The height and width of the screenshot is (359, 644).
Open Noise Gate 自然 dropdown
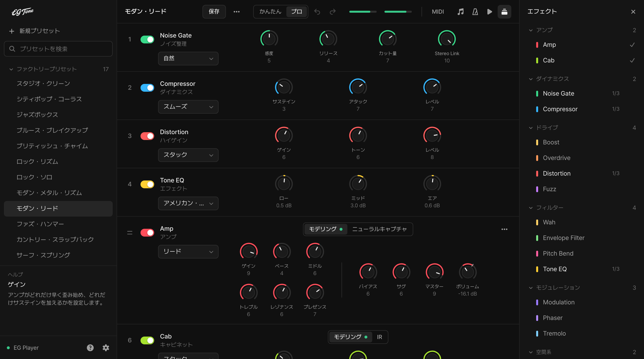point(188,59)
